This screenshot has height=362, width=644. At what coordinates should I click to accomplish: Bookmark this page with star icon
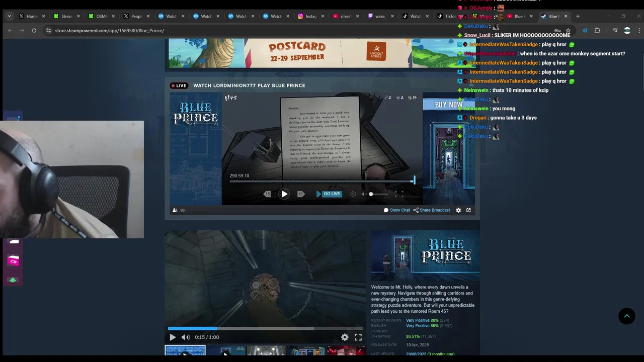coord(568,31)
